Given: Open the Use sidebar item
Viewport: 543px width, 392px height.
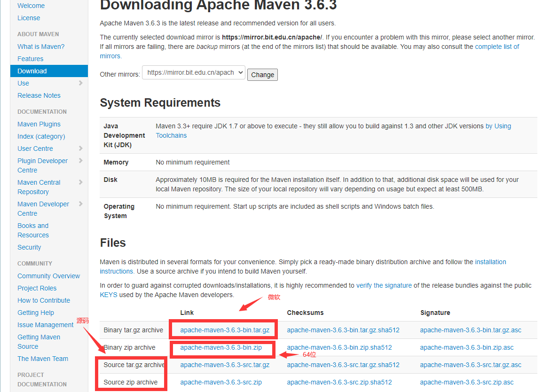Looking at the screenshot, I should click(x=23, y=84).
